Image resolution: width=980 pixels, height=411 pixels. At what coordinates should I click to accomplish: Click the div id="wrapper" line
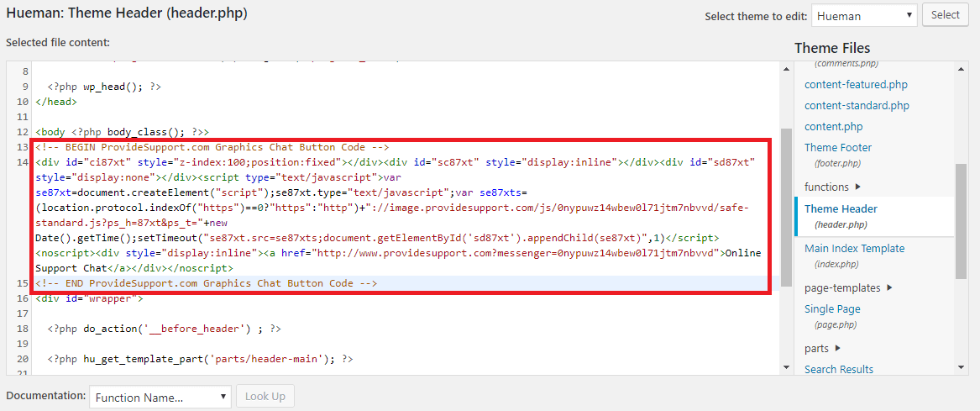pyautogui.click(x=89, y=298)
